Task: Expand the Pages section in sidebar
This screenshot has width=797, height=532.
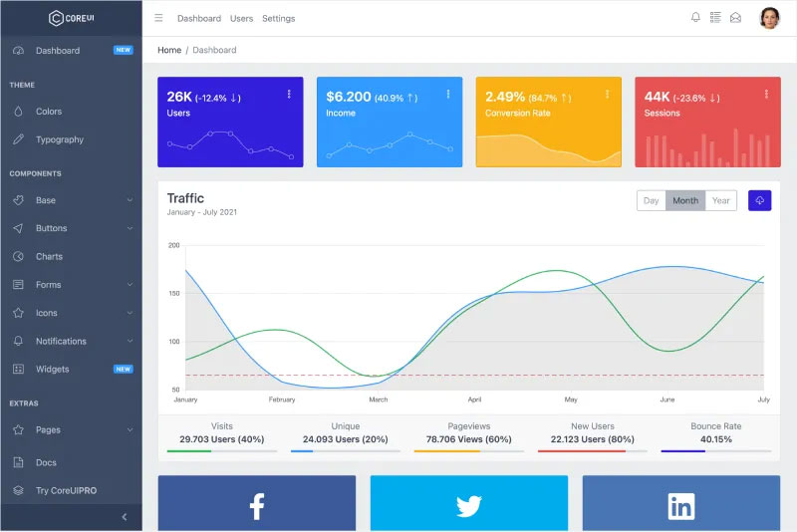Action: click(x=70, y=430)
